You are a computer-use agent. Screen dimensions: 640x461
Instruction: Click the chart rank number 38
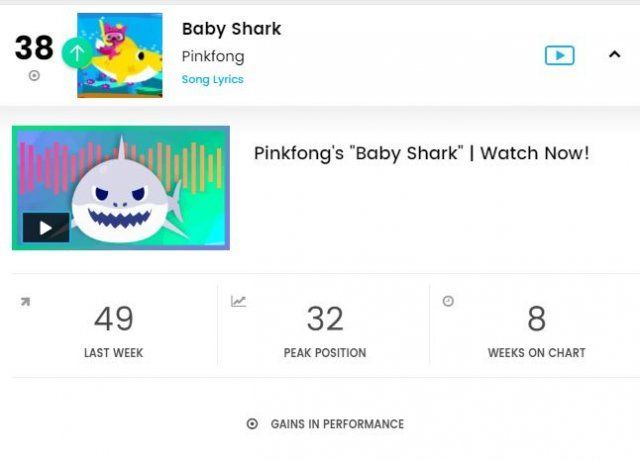point(33,47)
